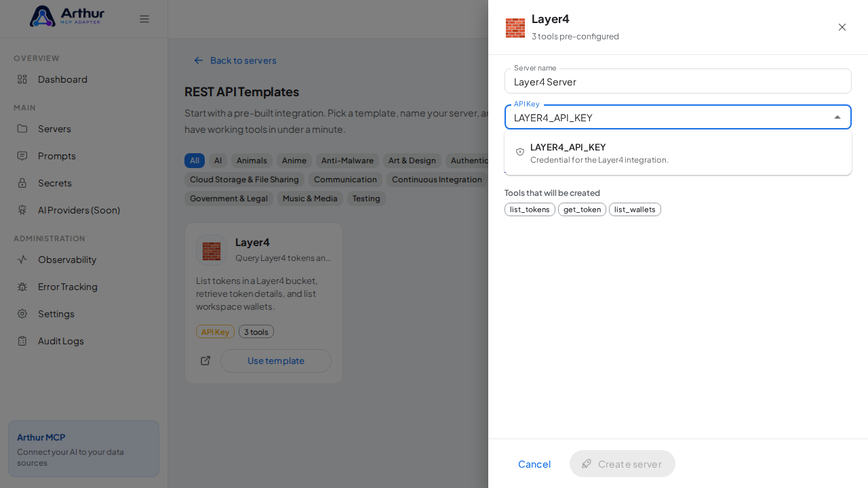Click the API Key badge on card
The width and height of the screenshot is (868, 488).
[x=215, y=331]
